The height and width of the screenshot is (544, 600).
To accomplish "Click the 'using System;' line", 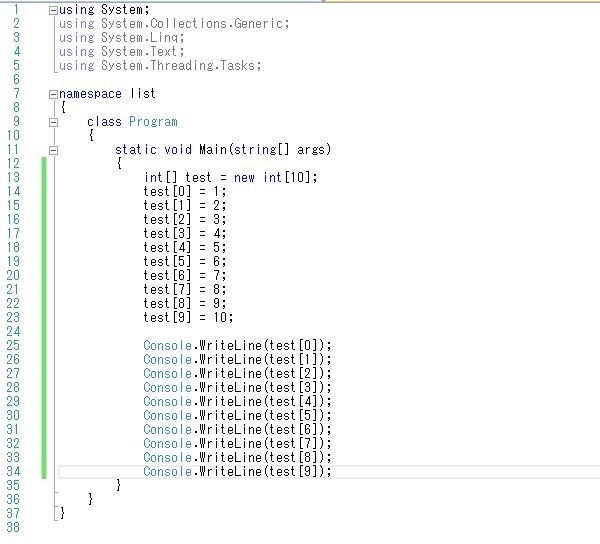I will [x=104, y=10].
